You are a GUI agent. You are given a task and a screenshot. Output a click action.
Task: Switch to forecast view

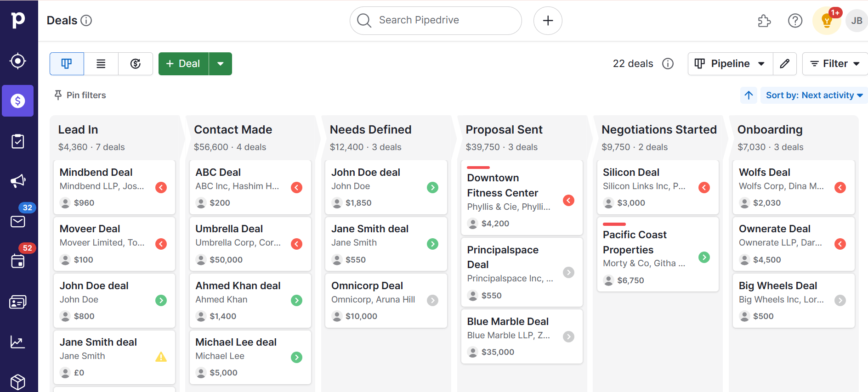(x=136, y=63)
